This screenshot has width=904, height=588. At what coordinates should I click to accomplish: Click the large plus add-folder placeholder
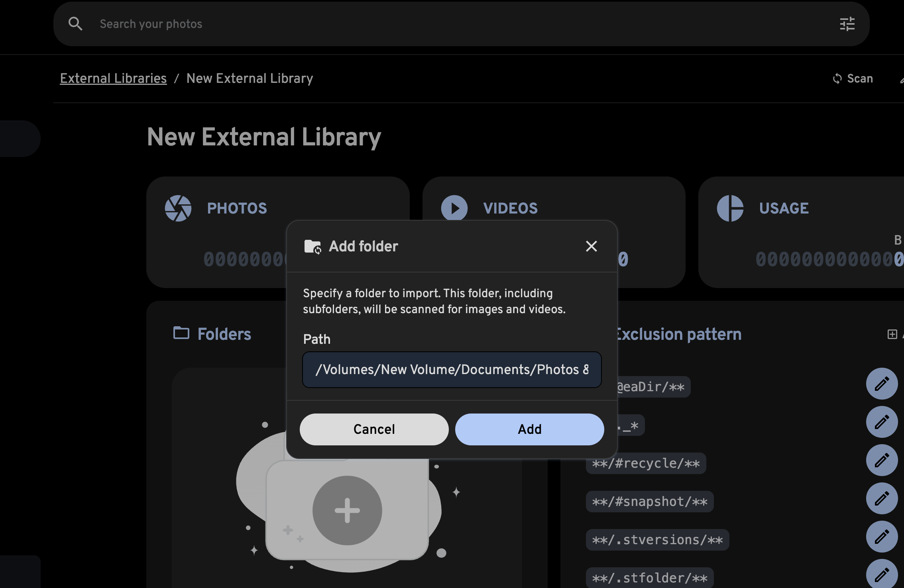347,510
